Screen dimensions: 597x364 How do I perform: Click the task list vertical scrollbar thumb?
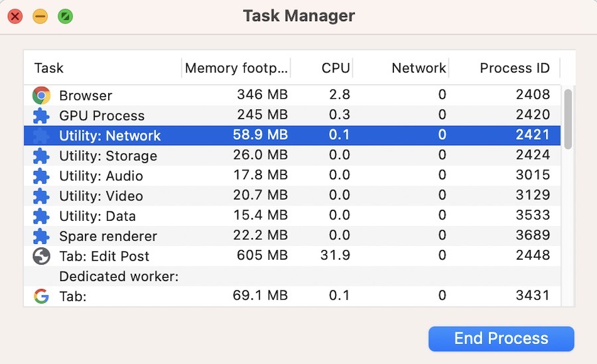click(x=568, y=119)
